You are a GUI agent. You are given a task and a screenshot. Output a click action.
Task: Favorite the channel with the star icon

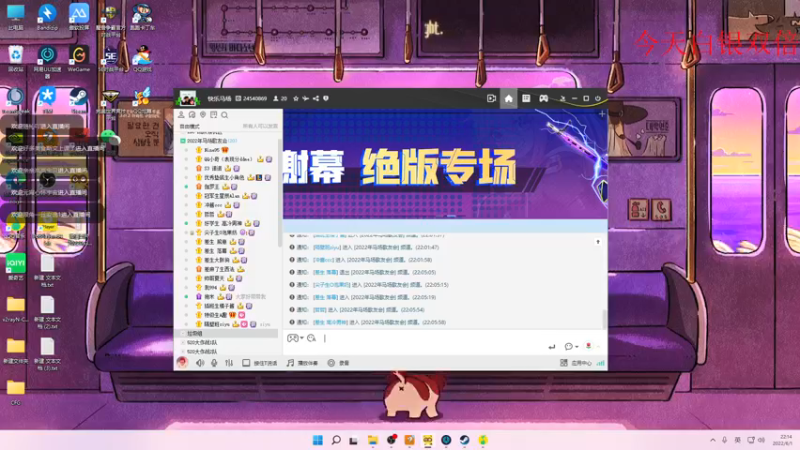[296, 98]
